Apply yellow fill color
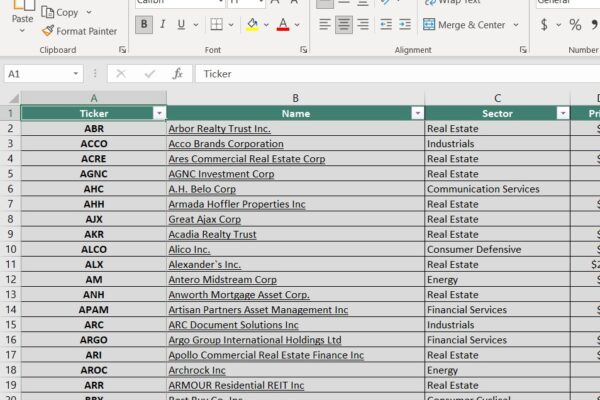The width and height of the screenshot is (600, 400). [x=252, y=24]
